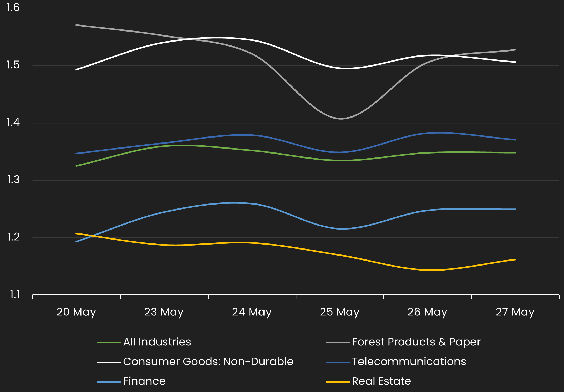Click the white Consumer Goods legend swatch
This screenshot has height=392, width=564.
click(109, 362)
